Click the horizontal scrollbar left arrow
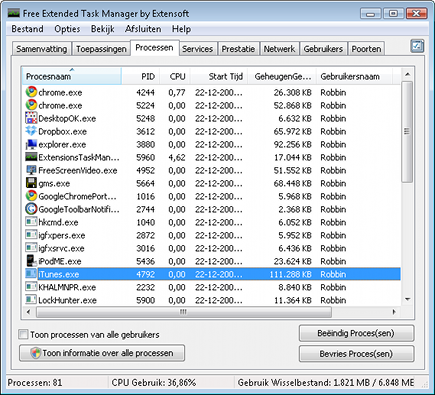This screenshot has width=435, height=395. tap(28, 312)
